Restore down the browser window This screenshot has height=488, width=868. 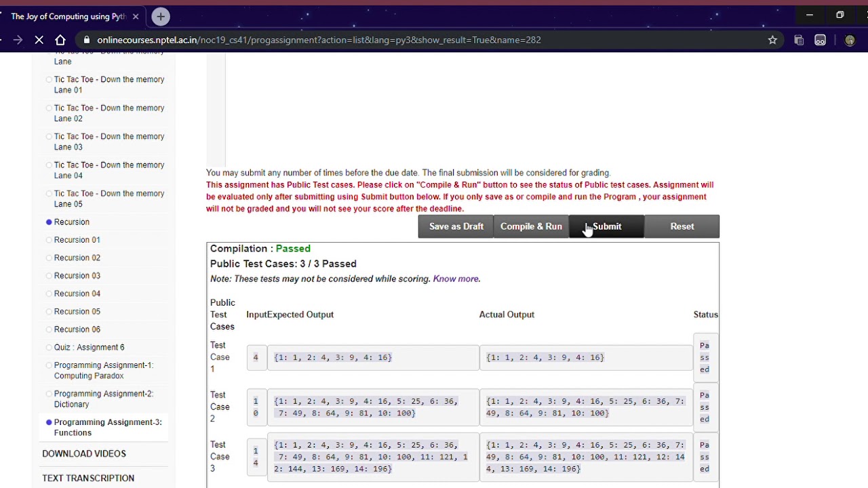(840, 15)
